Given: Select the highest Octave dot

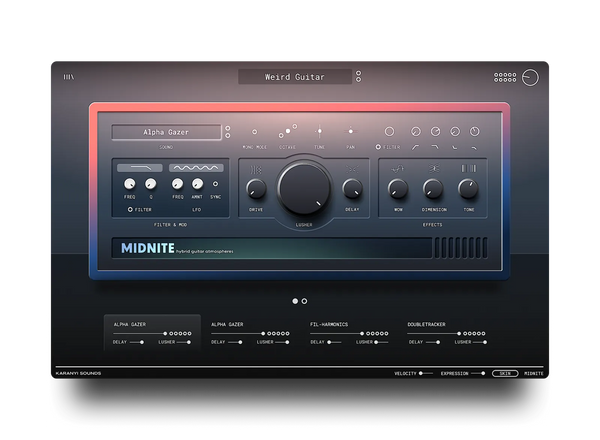Looking at the screenshot, I should pyautogui.click(x=295, y=126).
